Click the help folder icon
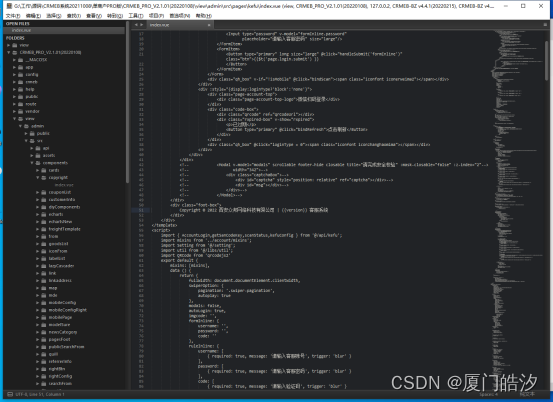 tap(21, 89)
